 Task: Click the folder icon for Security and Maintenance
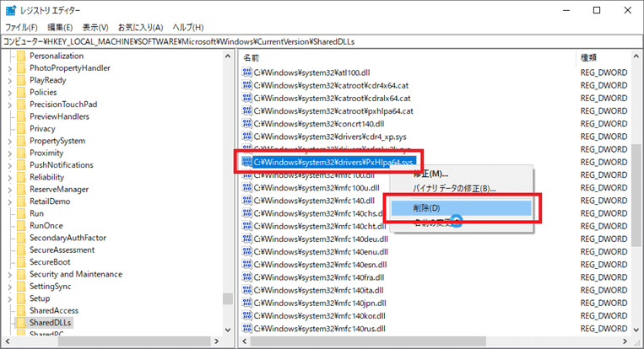[x=20, y=274]
